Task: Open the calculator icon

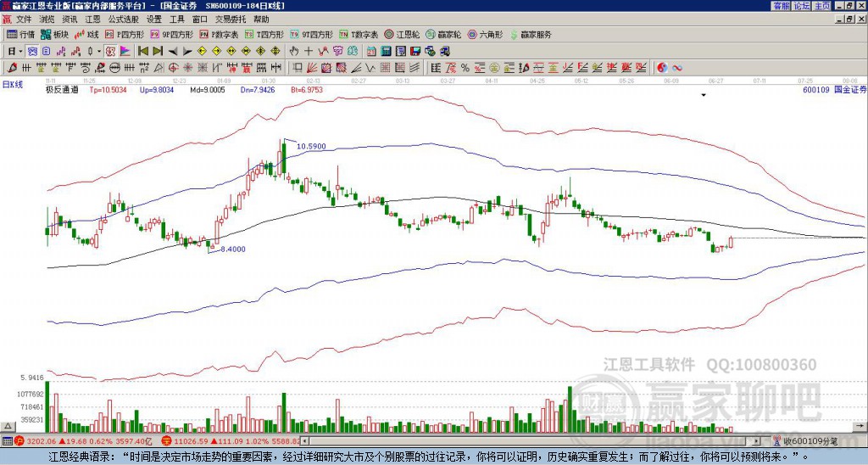Action: 387,52
